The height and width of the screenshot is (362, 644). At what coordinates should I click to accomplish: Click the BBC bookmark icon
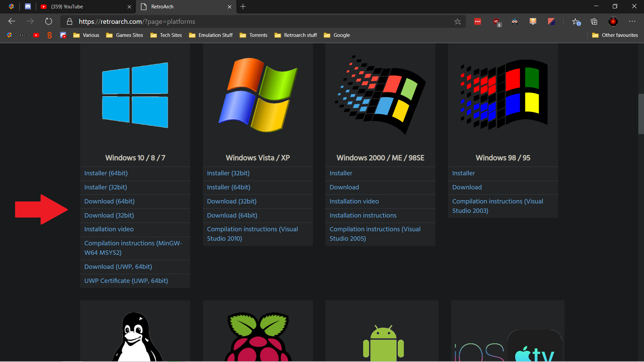(x=23, y=35)
